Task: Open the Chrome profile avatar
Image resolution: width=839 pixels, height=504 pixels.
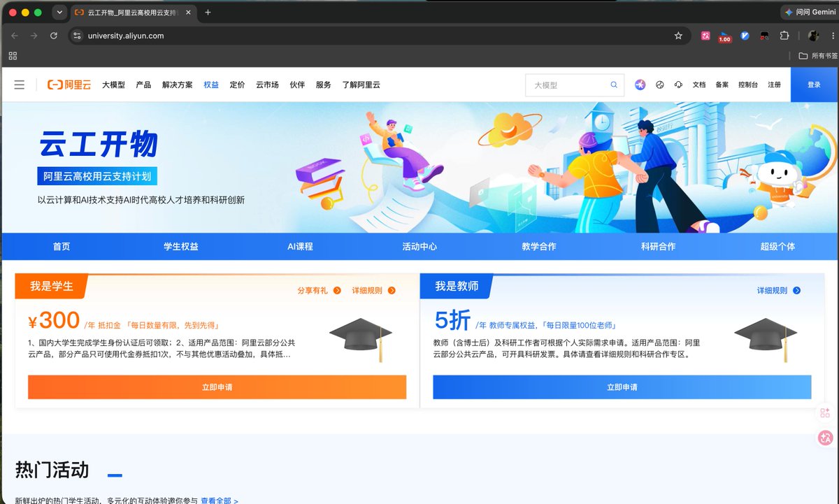Action: [x=814, y=36]
